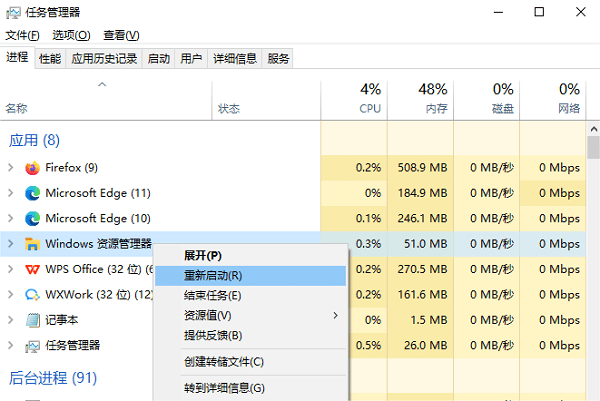
Task: Open the 启动 tab
Action: click(x=158, y=59)
